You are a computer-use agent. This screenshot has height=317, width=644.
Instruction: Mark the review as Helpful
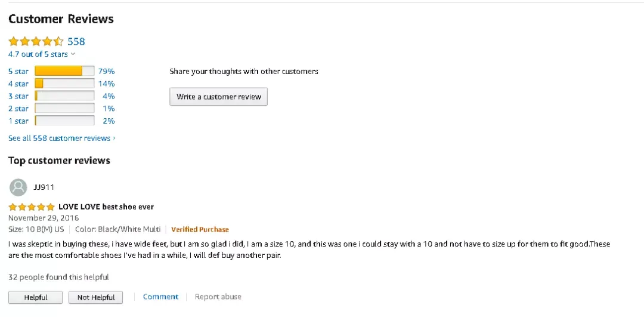35,297
